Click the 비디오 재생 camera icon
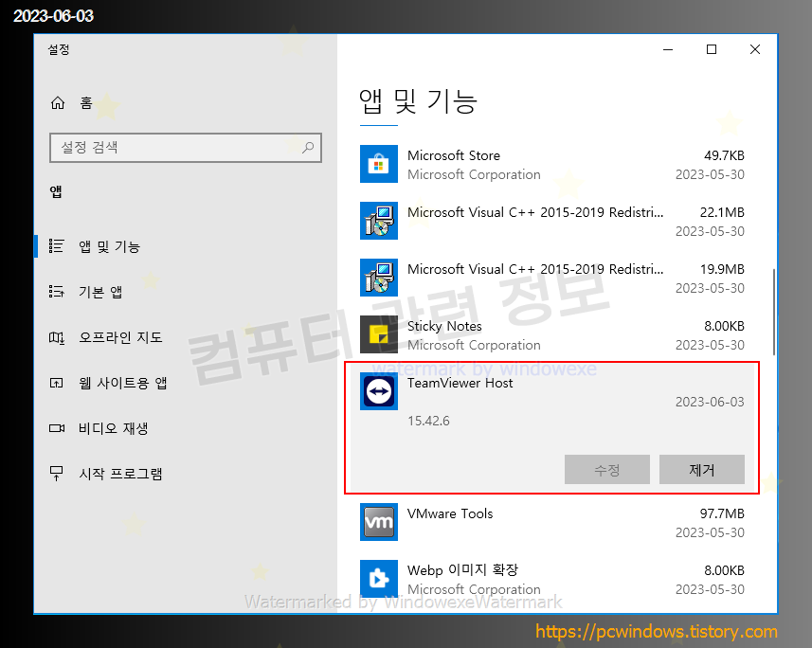812x648 pixels. (57, 428)
